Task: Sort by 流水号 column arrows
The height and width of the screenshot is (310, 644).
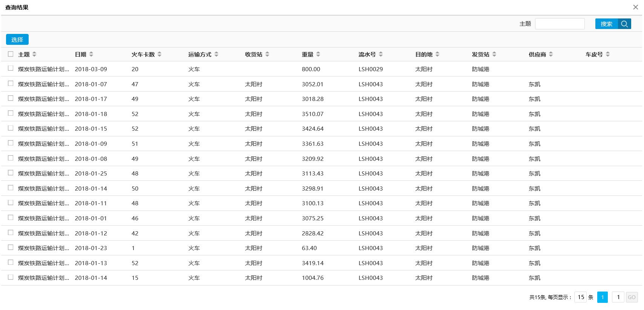Action: (x=381, y=55)
